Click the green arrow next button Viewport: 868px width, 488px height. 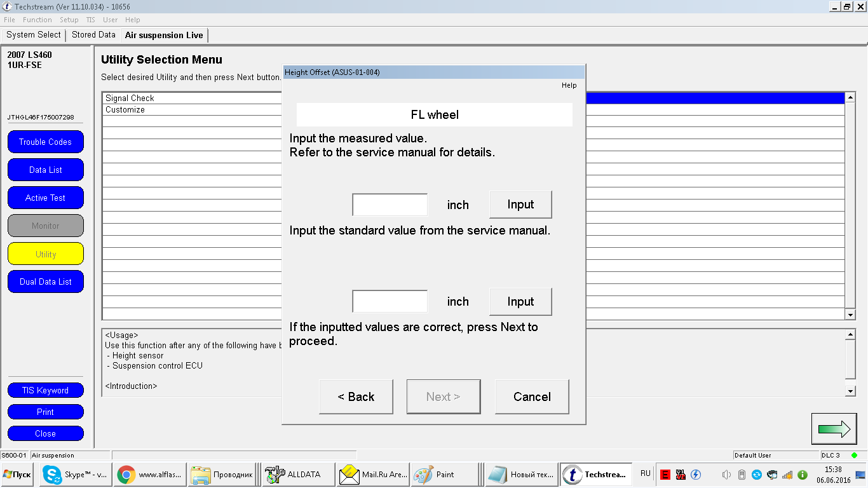[834, 429]
